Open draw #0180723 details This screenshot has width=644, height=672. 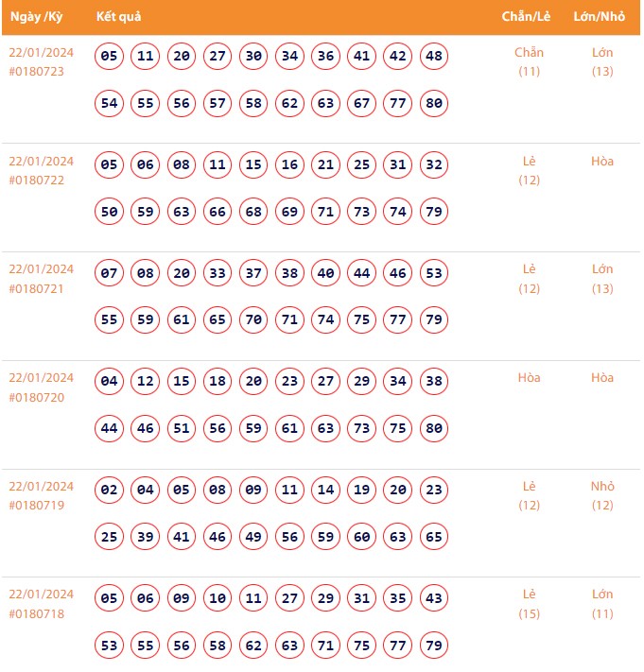[x=37, y=71]
